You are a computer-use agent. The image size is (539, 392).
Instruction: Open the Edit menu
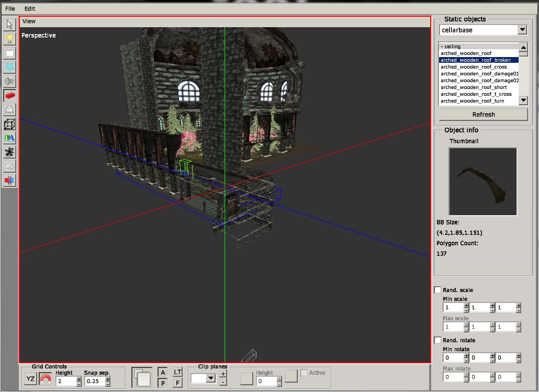[30, 8]
